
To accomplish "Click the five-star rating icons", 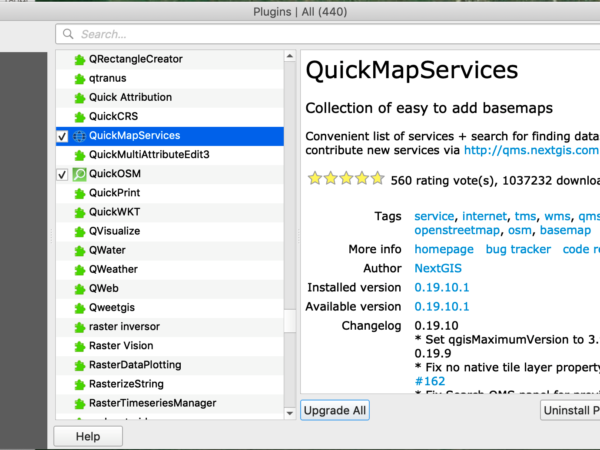I will [346, 178].
